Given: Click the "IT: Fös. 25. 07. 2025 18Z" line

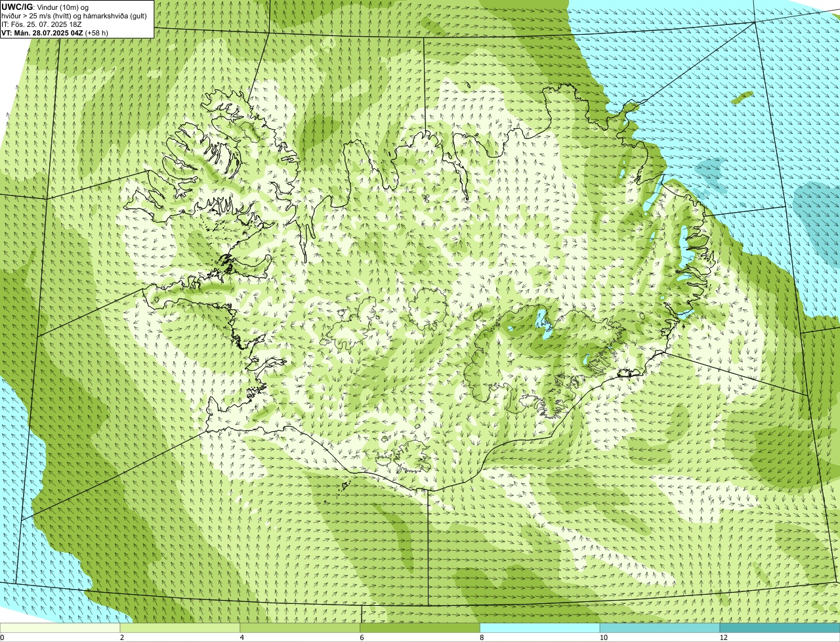Looking at the screenshot, I should pos(42,24).
